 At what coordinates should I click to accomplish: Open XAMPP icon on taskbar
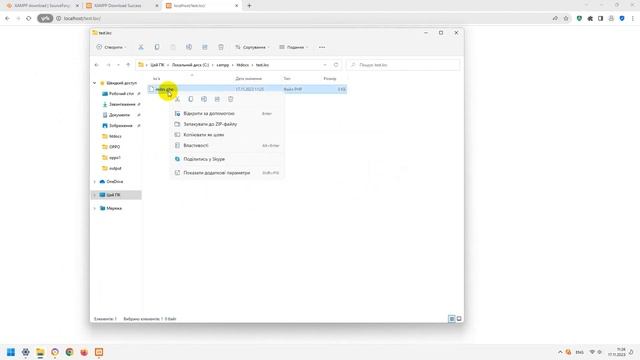(99, 352)
